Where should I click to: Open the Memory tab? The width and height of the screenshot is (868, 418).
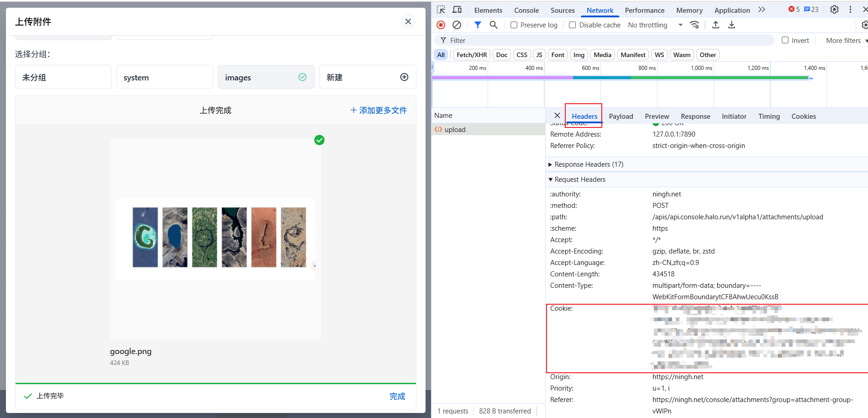(x=689, y=10)
